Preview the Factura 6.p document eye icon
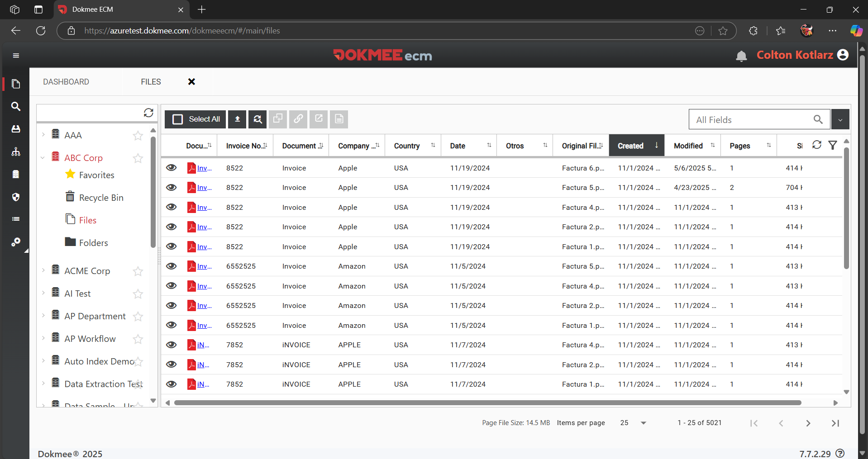This screenshot has height=459, width=868. pos(171,168)
